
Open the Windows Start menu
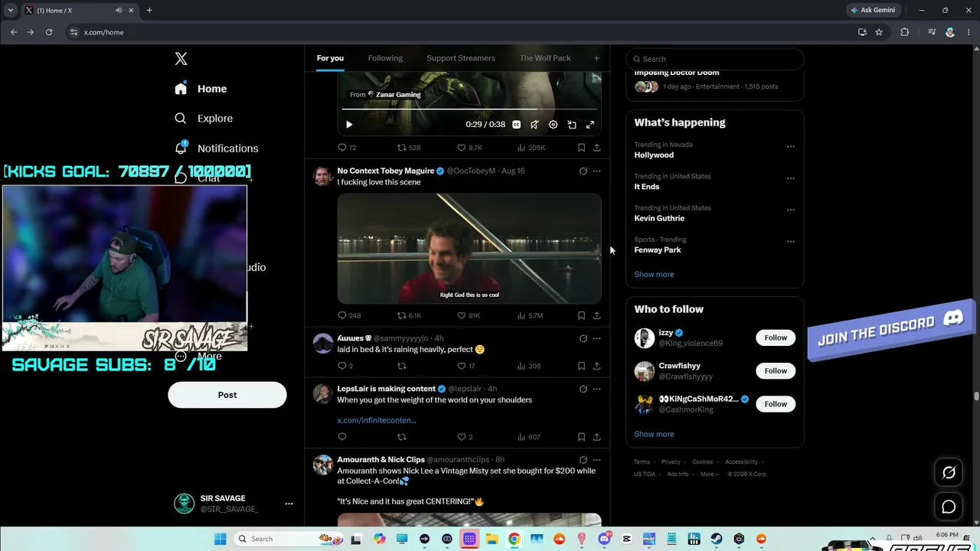[220, 539]
